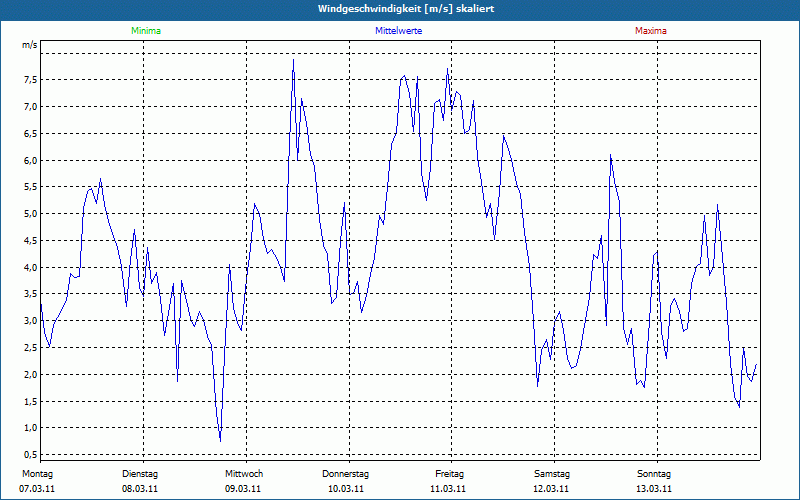Click the 7,0 y-axis value
Screen dimensions: 800x500
[30, 107]
